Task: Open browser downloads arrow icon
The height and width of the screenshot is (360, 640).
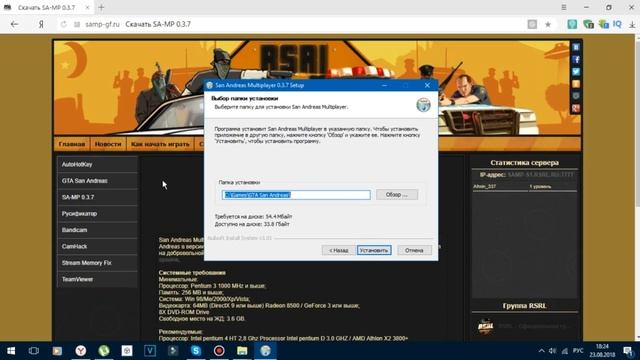Action: click(632, 24)
